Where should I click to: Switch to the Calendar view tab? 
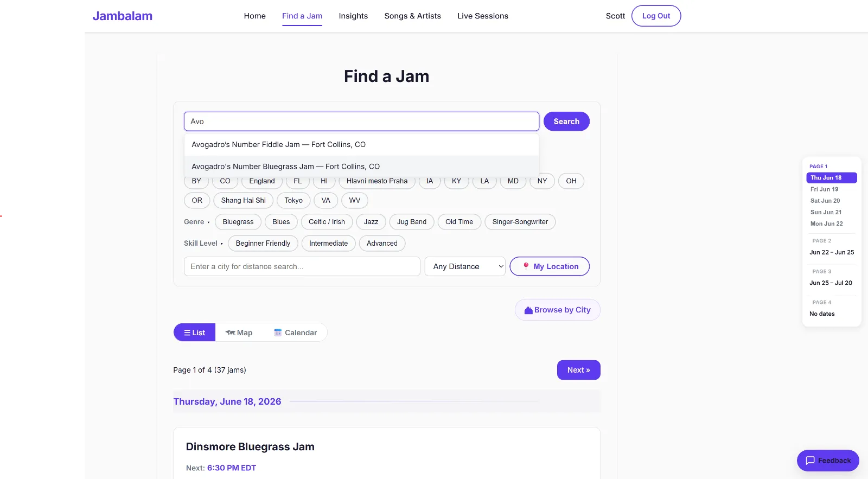[x=295, y=333]
